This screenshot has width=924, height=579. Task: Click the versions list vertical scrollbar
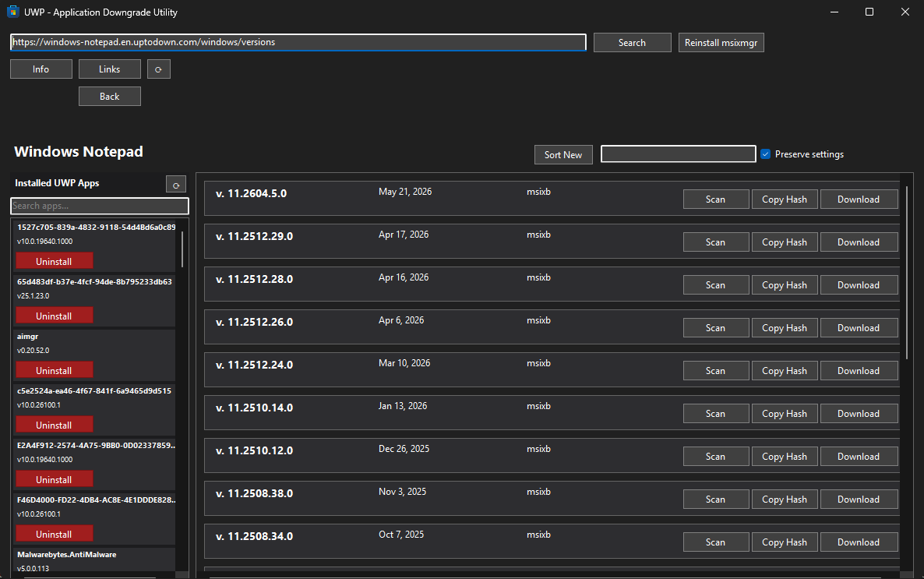pyautogui.click(x=907, y=273)
